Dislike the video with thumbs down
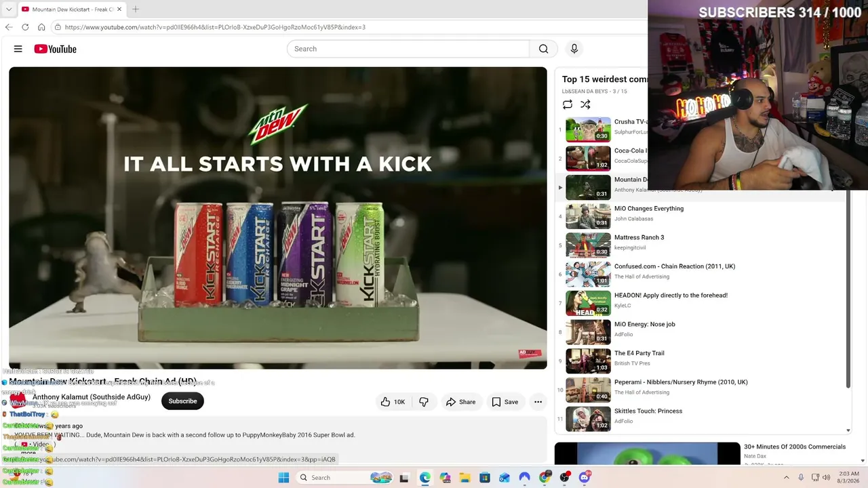 coord(424,402)
